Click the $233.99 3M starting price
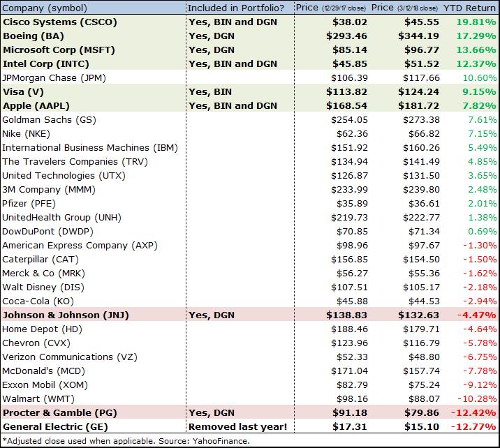Viewport: 500px width, 448px height. click(x=349, y=190)
